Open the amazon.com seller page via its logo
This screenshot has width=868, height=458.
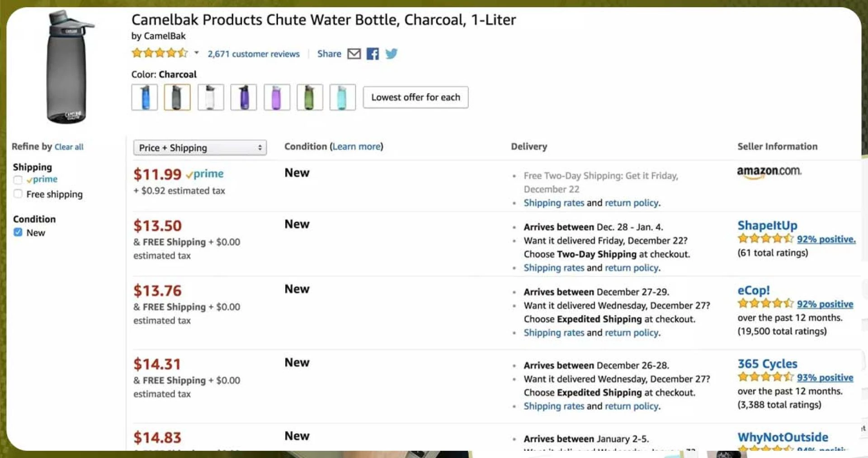coord(769,172)
